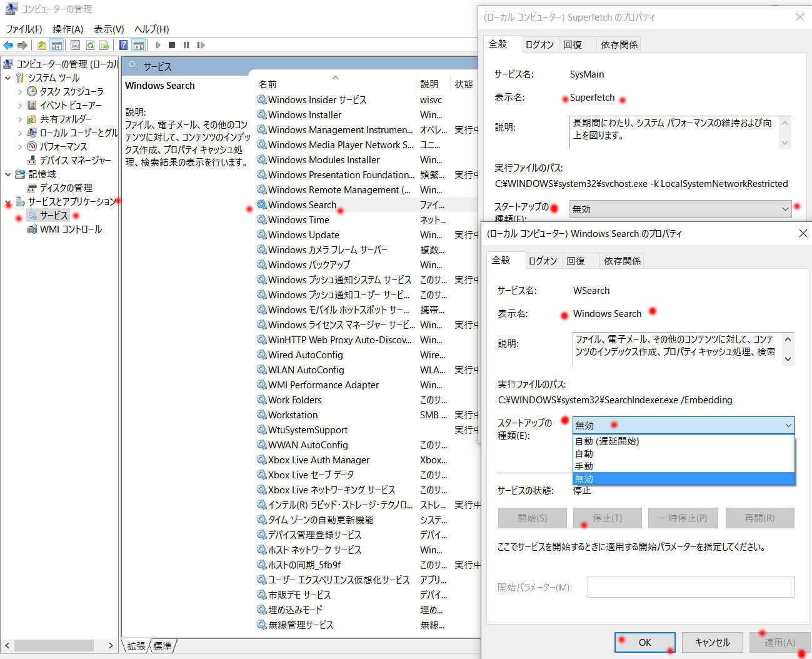Select Disk Management (ディスクの管理) node

pos(66,188)
